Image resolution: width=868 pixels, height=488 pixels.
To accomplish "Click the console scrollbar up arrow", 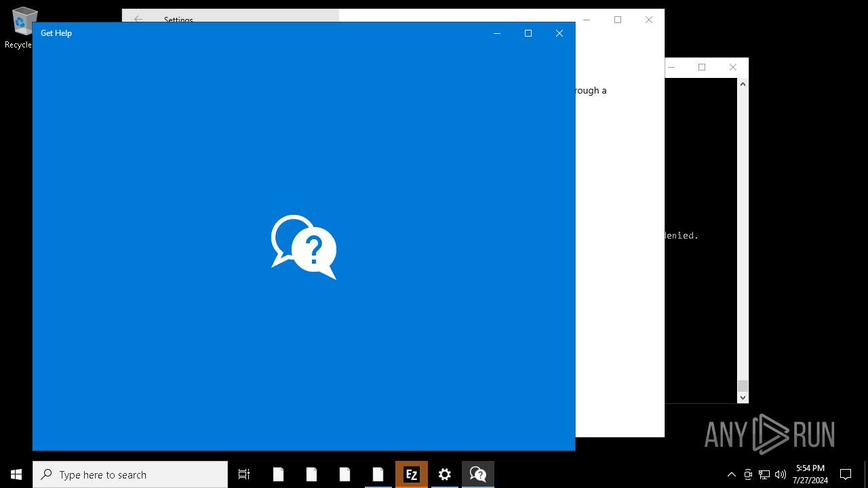I will point(743,84).
